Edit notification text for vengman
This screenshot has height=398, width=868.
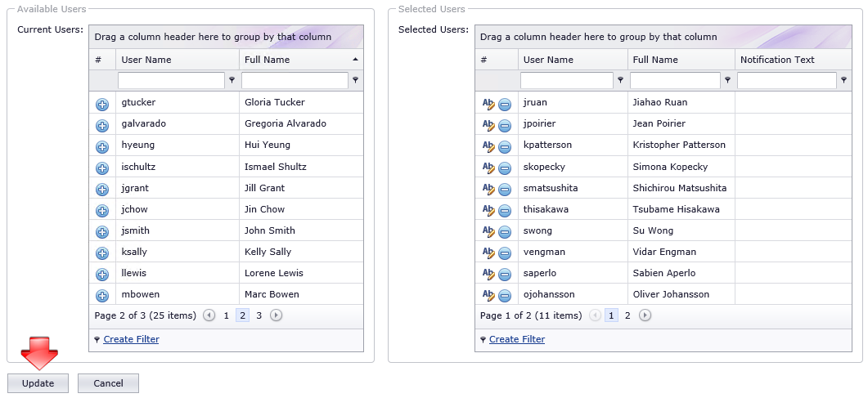coord(488,252)
